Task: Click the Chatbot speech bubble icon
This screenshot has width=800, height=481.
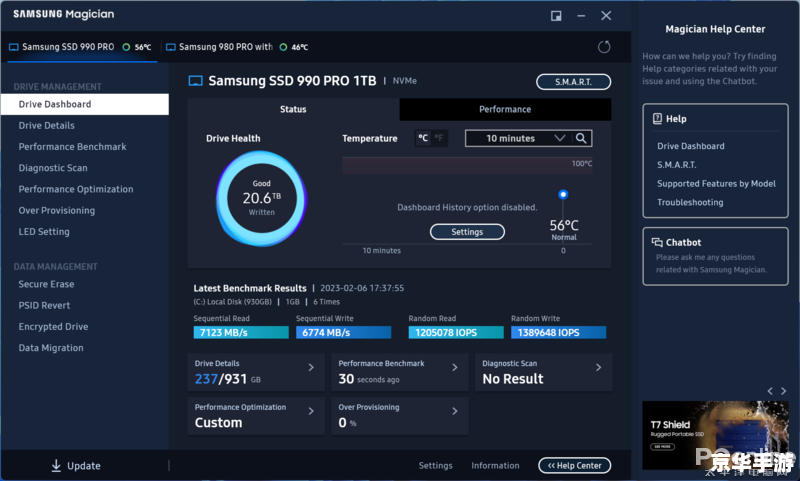Action: [657, 242]
